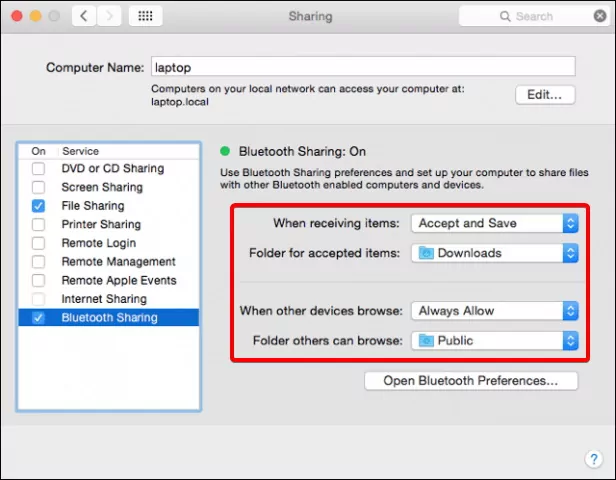Enable Printer Sharing checkbox
616x480 pixels.
(x=38, y=225)
